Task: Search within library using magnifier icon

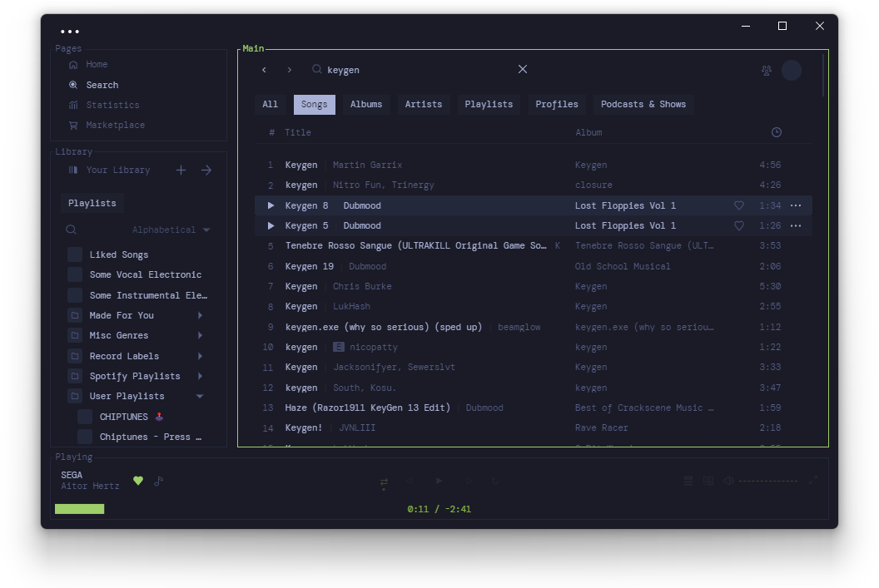Action: [x=72, y=230]
